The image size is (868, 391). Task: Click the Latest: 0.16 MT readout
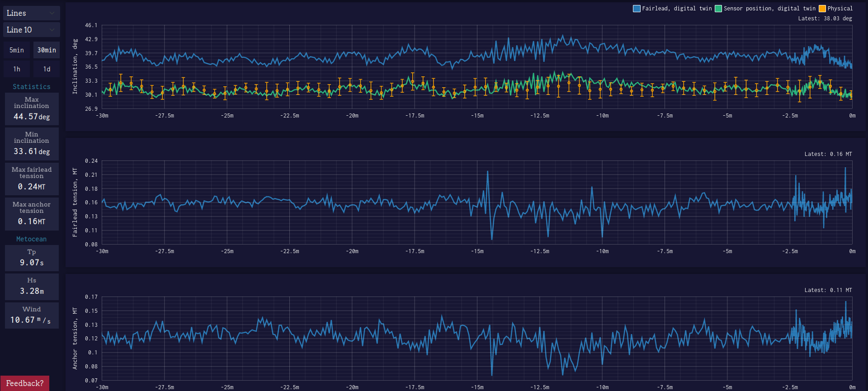[828, 154]
